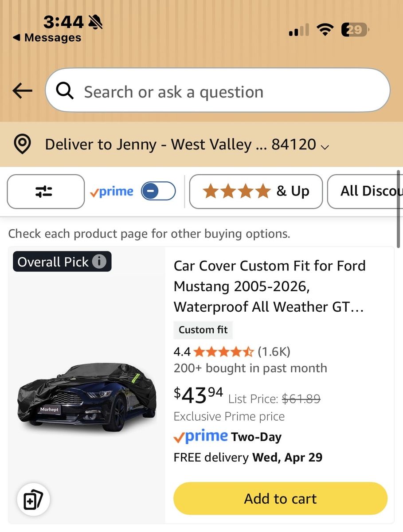403x532 pixels.
Task: Expand the delivery address chevron
Action: pyautogui.click(x=325, y=146)
